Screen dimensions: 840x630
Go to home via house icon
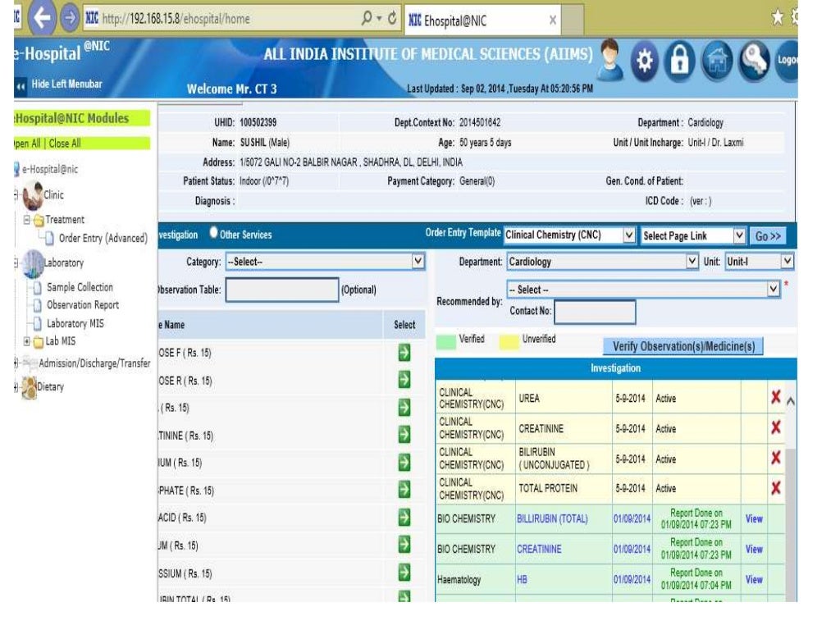pyautogui.click(x=717, y=61)
